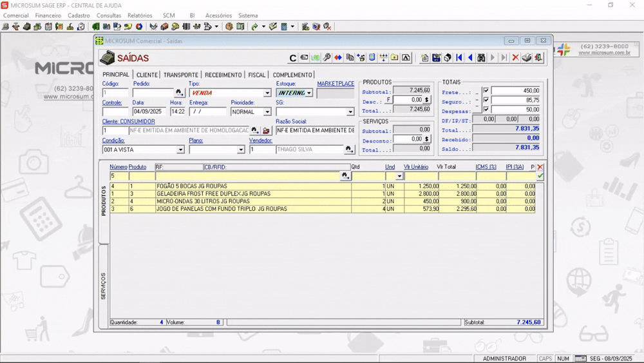This screenshot has height=363, width=644.
Task: Open the Tipo VENDA dropdown
Action: click(x=267, y=93)
